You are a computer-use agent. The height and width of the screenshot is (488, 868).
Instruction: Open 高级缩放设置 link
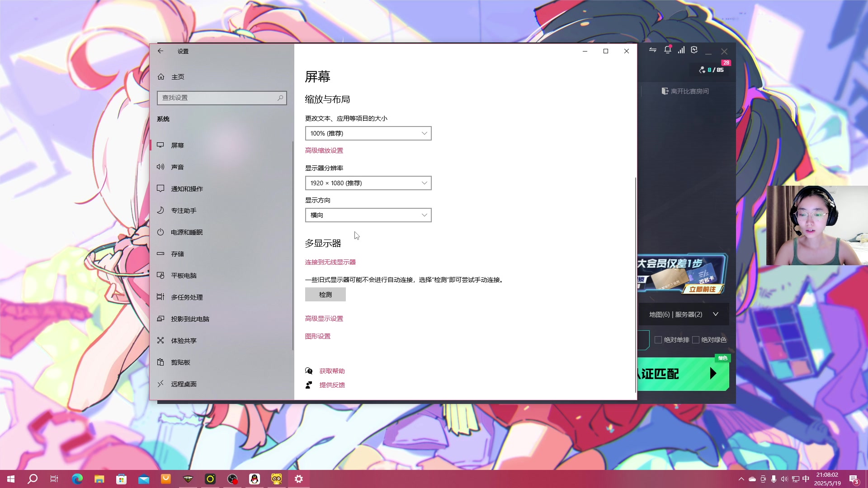point(324,150)
